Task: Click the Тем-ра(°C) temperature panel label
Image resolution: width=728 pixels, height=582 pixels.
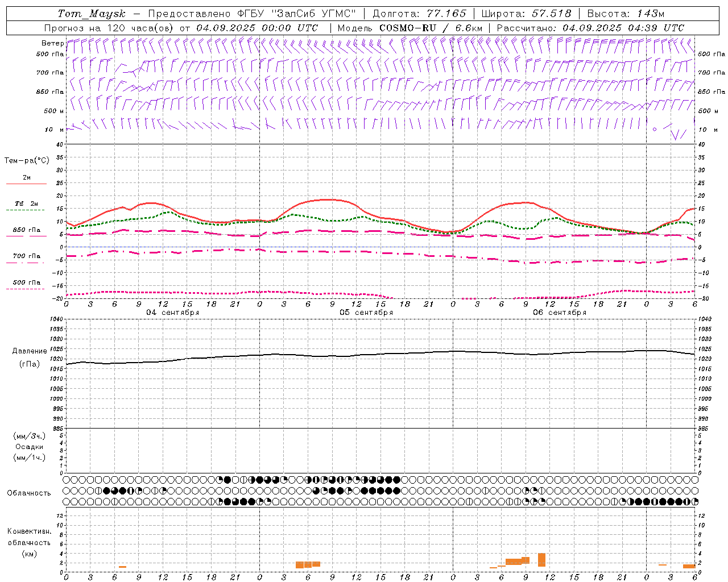Action: point(27,161)
